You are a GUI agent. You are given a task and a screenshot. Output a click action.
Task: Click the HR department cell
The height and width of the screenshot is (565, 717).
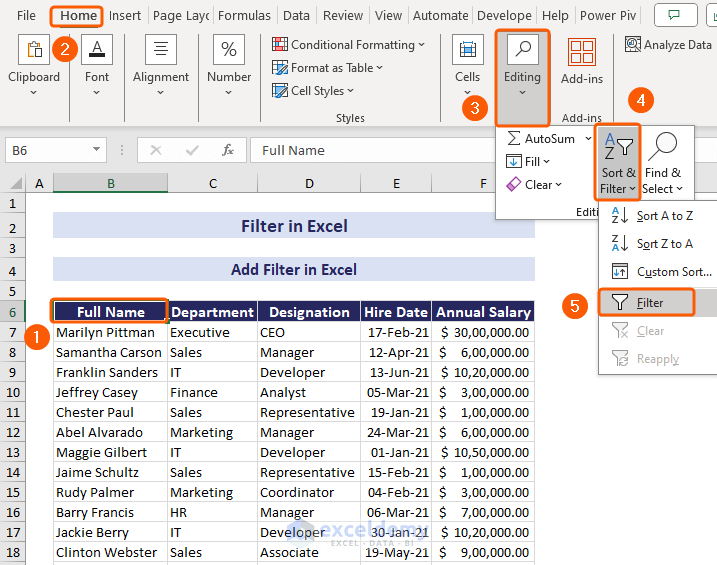tap(213, 512)
